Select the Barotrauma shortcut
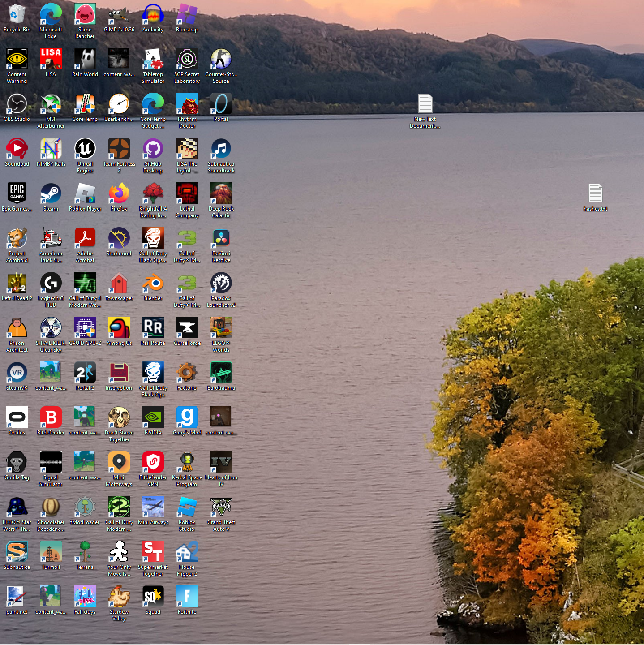This screenshot has height=645, width=644. pyautogui.click(x=221, y=373)
